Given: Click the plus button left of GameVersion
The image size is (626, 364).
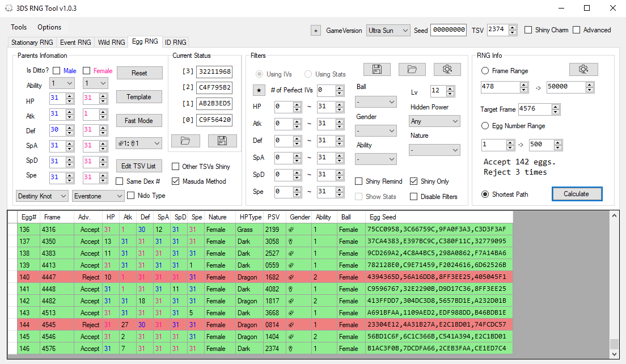Looking at the screenshot, I should 316,31.
